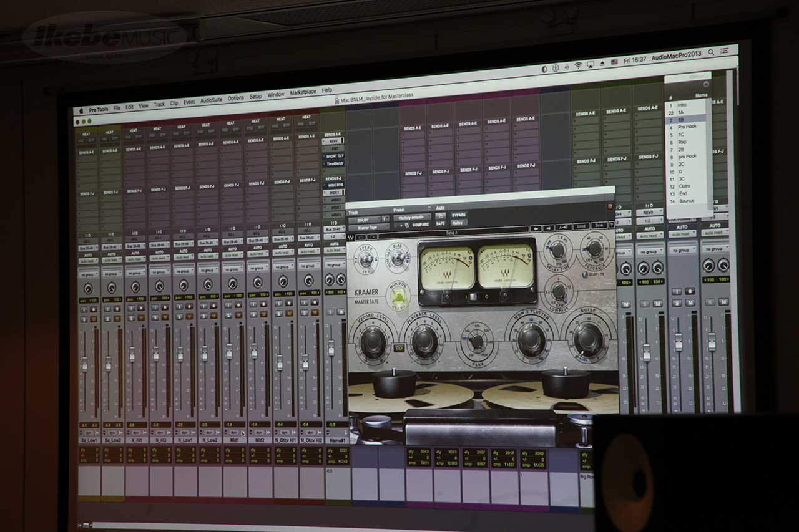Open the factory default preset dropdown
799x532 pixels.
(x=412, y=216)
